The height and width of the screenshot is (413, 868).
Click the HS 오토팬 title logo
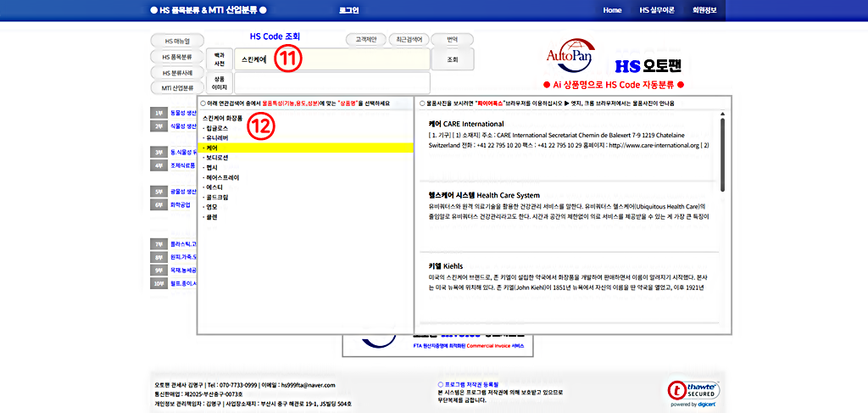point(648,66)
